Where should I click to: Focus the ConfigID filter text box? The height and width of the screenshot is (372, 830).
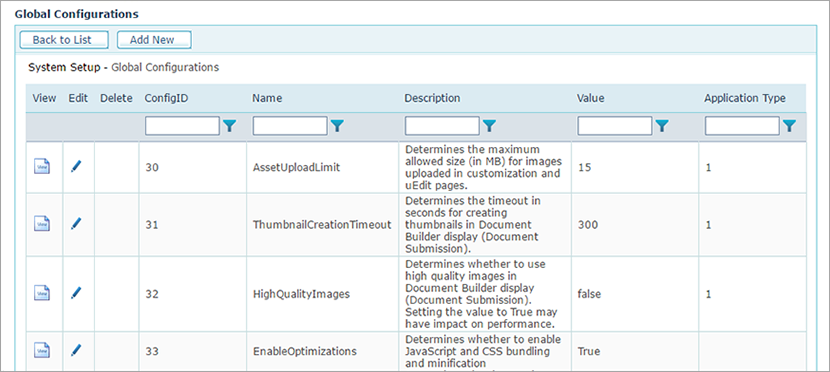click(x=182, y=126)
